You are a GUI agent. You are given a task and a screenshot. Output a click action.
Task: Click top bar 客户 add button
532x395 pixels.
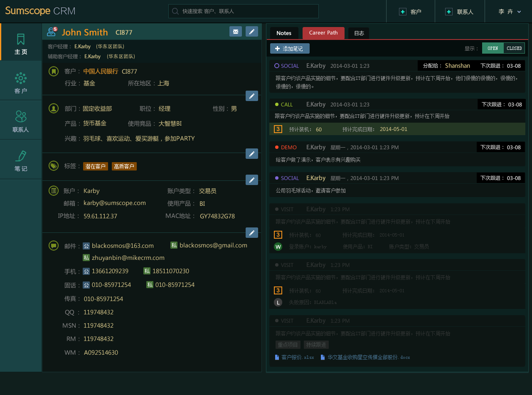click(x=410, y=12)
